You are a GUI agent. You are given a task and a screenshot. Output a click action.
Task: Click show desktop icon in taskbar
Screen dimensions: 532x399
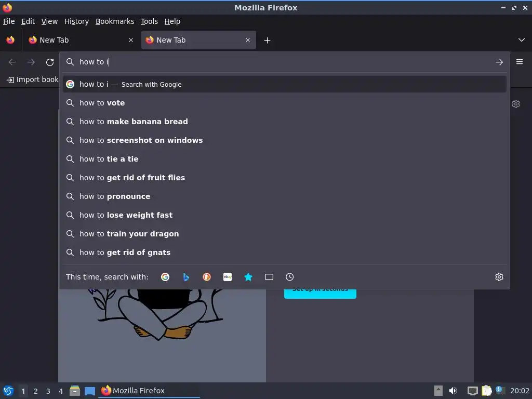90,391
